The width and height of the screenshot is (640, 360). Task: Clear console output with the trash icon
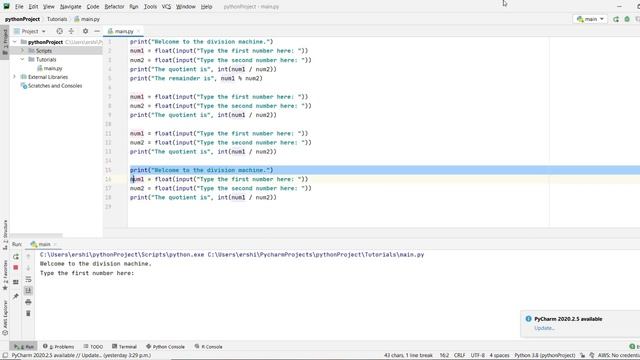[28, 313]
